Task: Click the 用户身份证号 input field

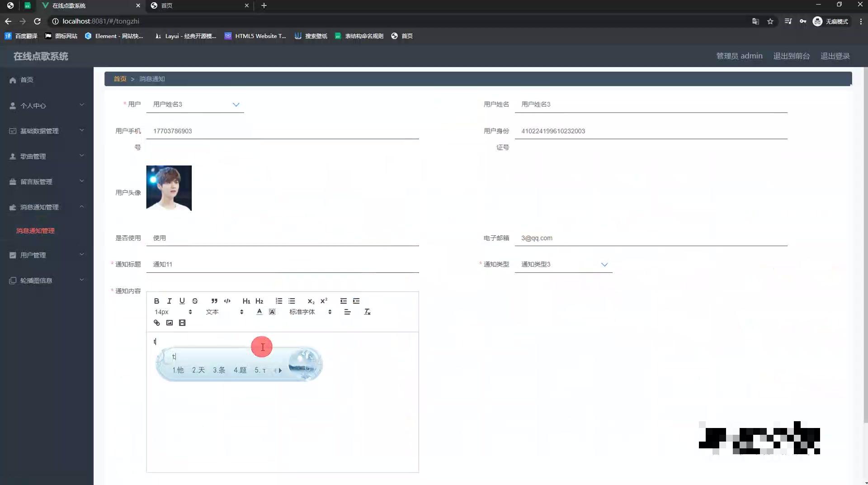Action: pos(651,131)
